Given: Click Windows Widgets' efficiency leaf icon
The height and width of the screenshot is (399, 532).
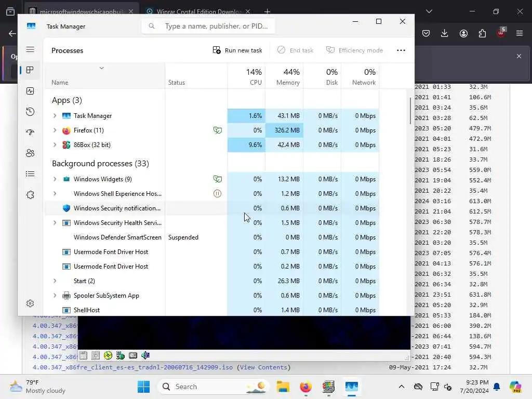Looking at the screenshot, I should 218,179.
